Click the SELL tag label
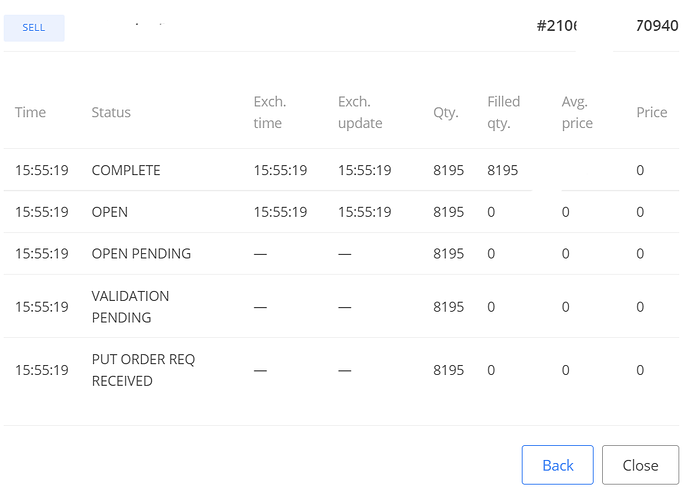The width and height of the screenshot is (687, 500). click(x=34, y=28)
